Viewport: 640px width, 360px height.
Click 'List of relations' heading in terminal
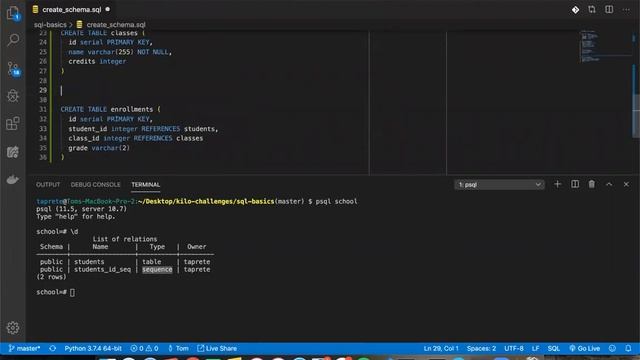click(125, 239)
